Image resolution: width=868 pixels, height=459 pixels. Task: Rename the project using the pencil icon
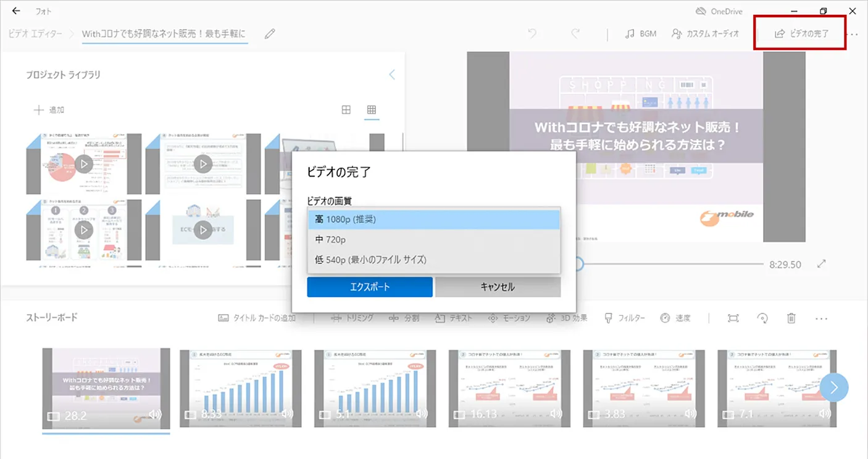pos(270,34)
